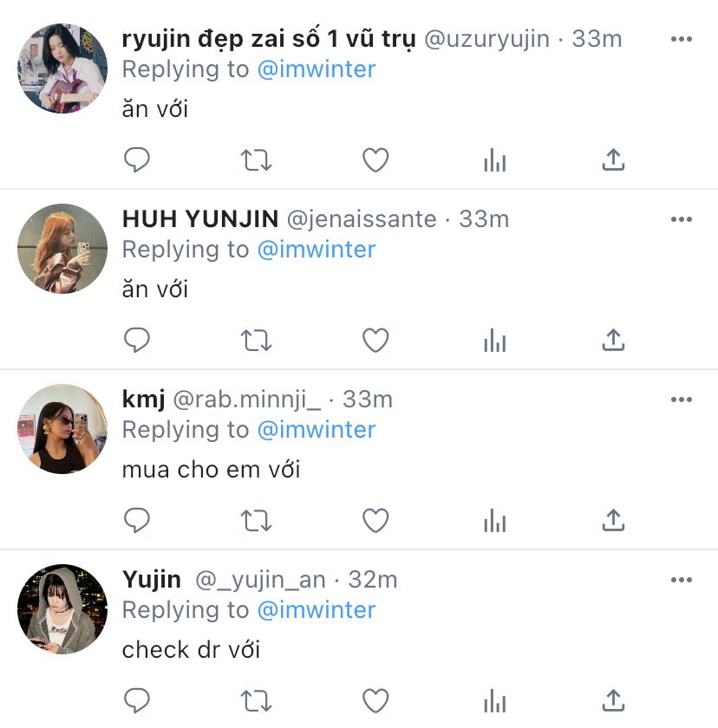Open @imwinter mention in Yujin's reply

pos(317,609)
